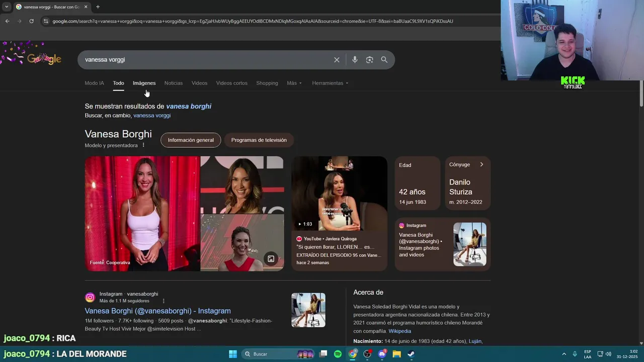Switch to the Imágenes tab
This screenshot has width=644, height=362.
click(144, 83)
